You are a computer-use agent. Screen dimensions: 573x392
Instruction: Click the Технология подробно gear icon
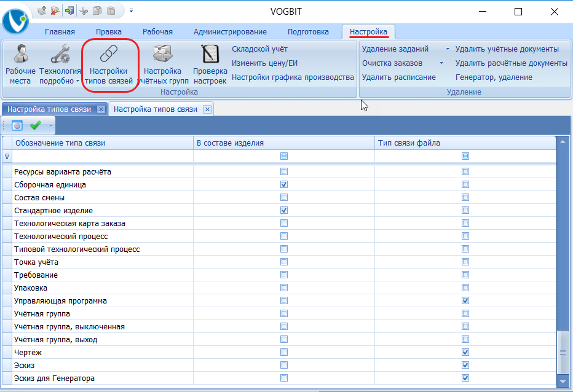point(60,56)
